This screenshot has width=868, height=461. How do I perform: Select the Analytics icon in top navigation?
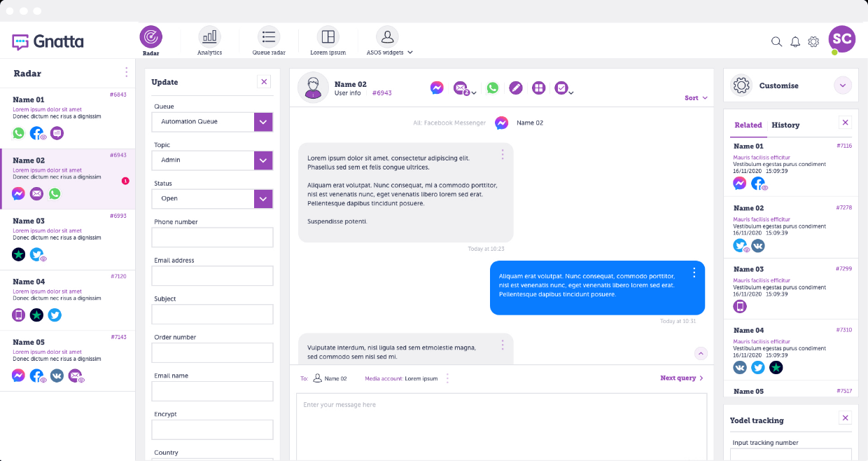(x=209, y=36)
